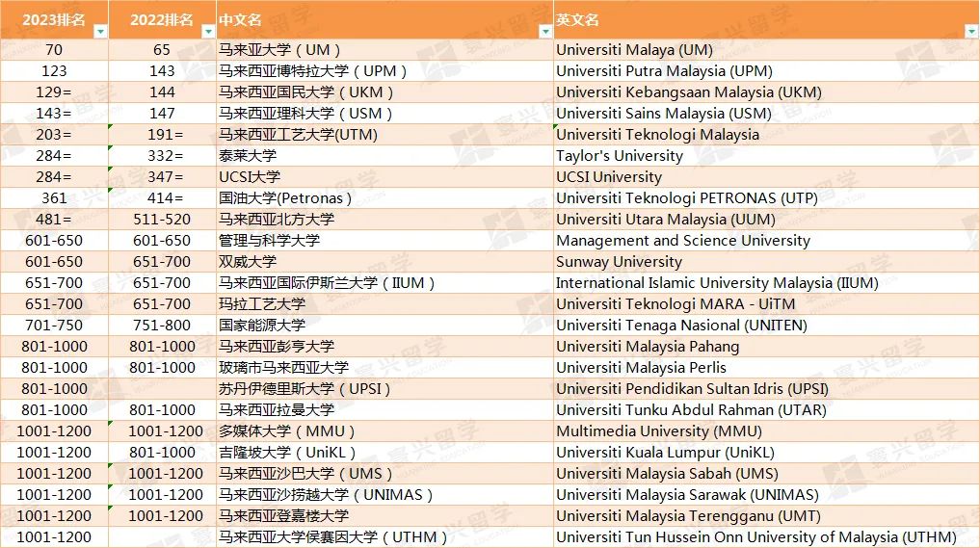Select the 中文名 header cell
Image resolution: width=980 pixels, height=548 pixels.
(x=385, y=19)
